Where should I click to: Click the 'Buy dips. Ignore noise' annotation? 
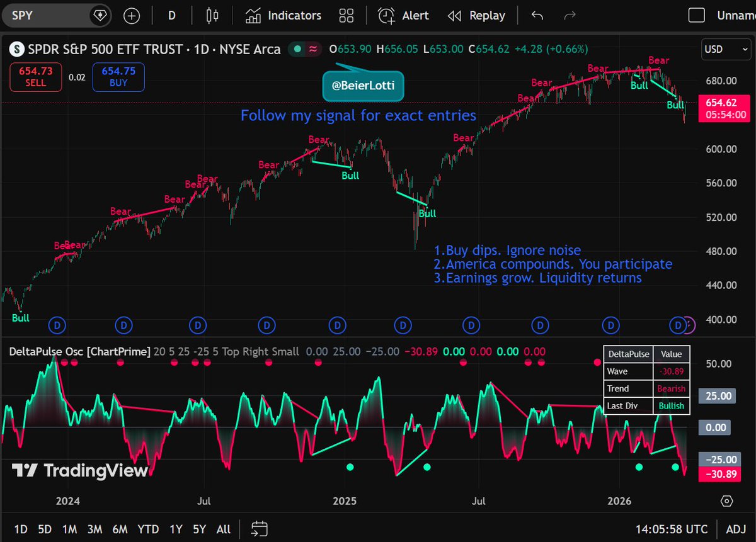click(x=507, y=250)
